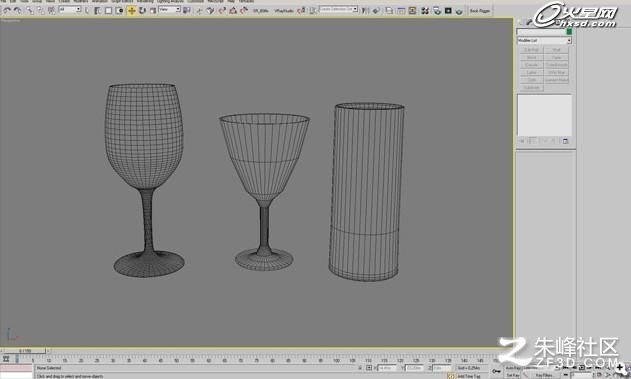Open the Material Editor icon
The image size is (631, 379).
(x=425, y=11)
